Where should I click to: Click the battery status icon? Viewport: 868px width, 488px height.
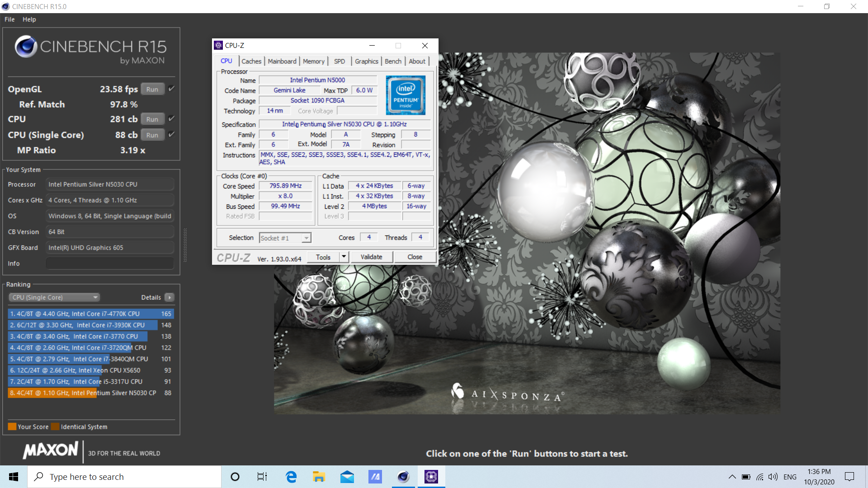coord(746,477)
